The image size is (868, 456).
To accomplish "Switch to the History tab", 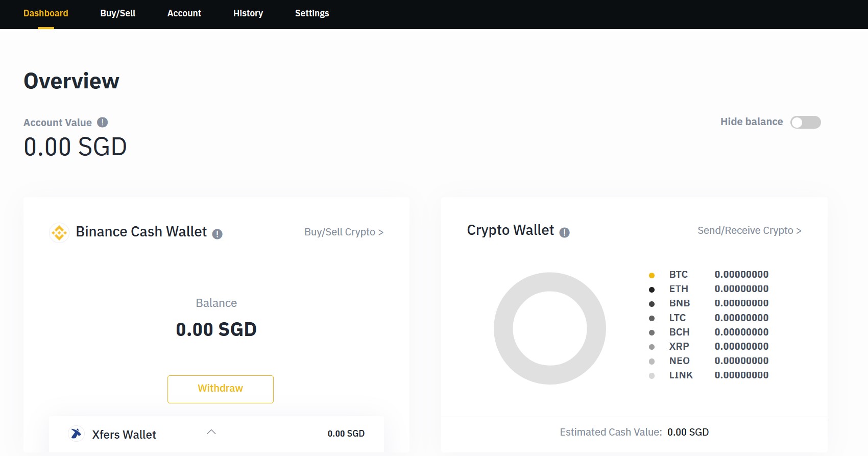I will pyautogui.click(x=248, y=13).
